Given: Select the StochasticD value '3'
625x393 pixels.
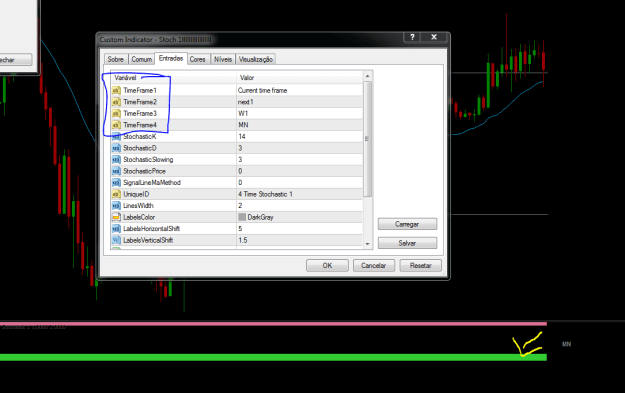Looking at the screenshot, I should (x=300, y=148).
